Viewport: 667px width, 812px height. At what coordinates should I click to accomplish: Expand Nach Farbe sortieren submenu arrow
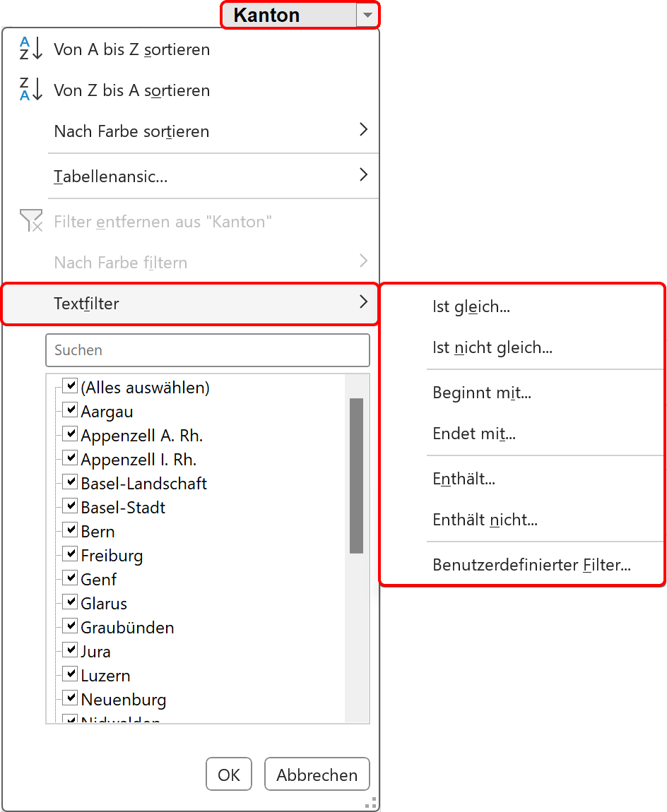click(363, 129)
